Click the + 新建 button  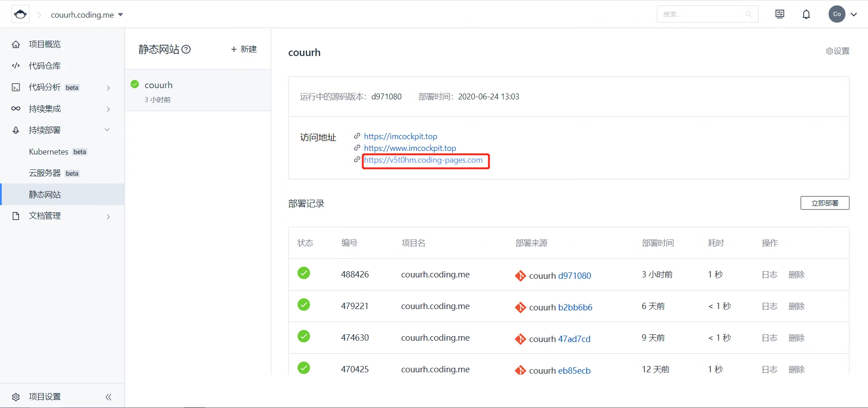[x=244, y=49]
